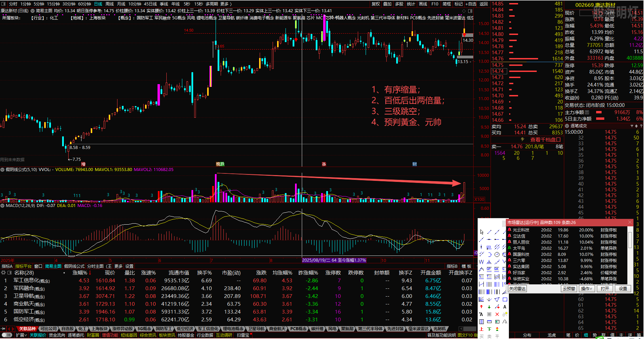The width and height of the screenshot is (644, 339).
Task: Select the red up-arrow marker tool
Action: tap(481, 307)
